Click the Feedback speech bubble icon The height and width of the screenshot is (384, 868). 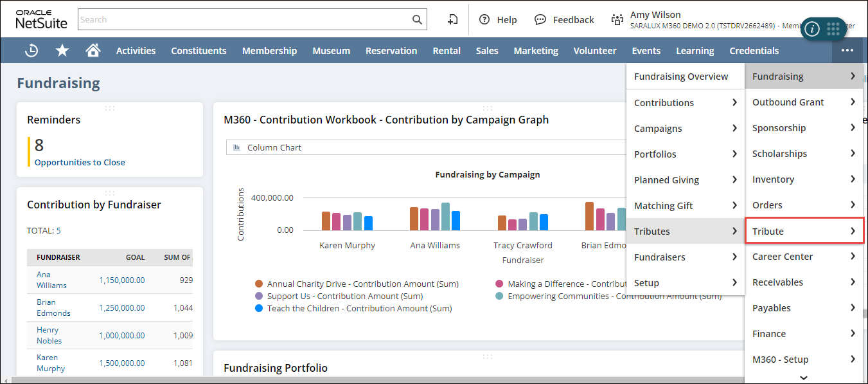pyautogui.click(x=540, y=19)
